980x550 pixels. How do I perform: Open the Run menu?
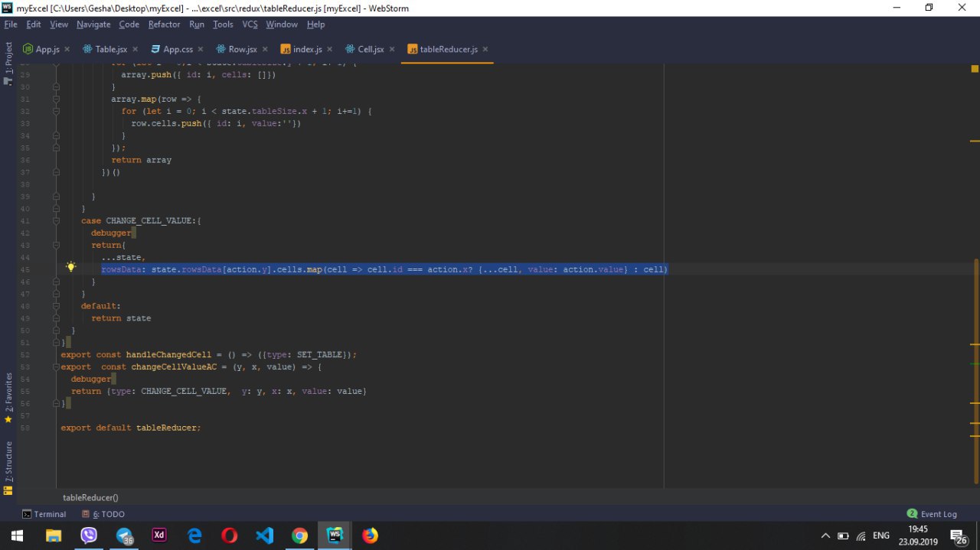[x=197, y=24]
